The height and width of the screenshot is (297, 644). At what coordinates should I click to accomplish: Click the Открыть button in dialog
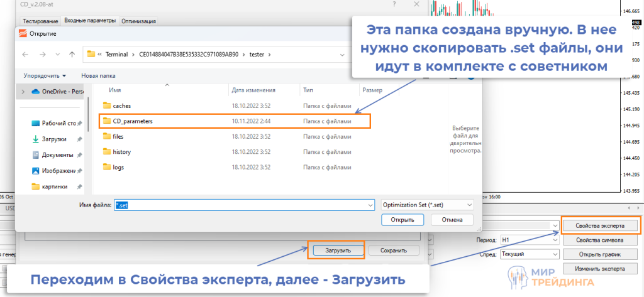pos(402,220)
